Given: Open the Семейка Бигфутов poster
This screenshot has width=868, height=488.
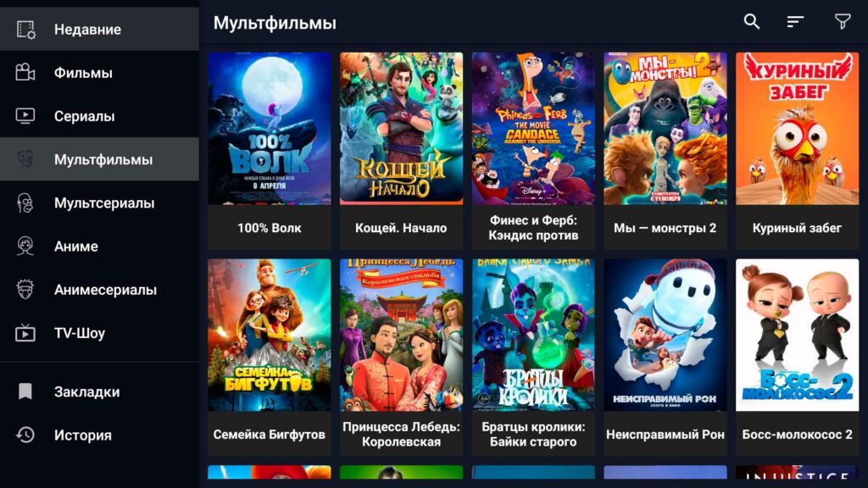Looking at the screenshot, I should click(x=270, y=335).
